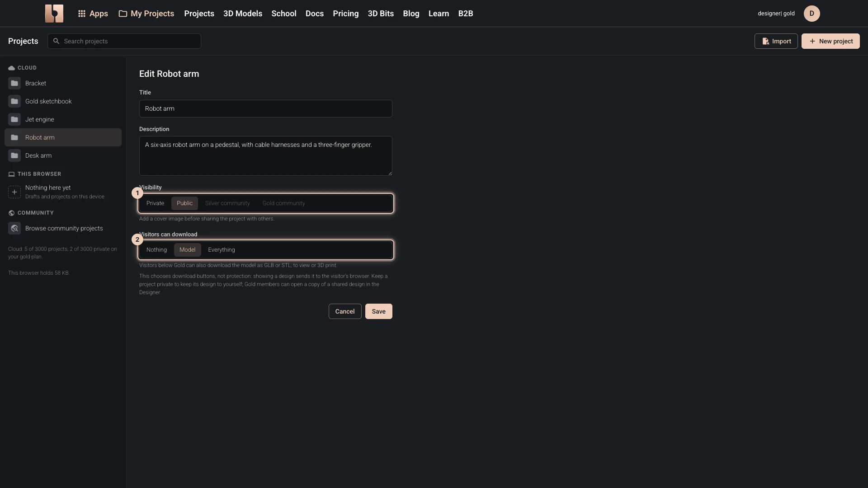
Task: Click the search magnifier icon
Action: [56, 41]
